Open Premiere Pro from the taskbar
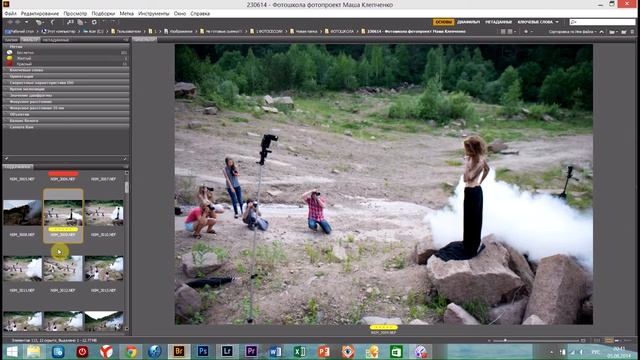 click(251, 351)
